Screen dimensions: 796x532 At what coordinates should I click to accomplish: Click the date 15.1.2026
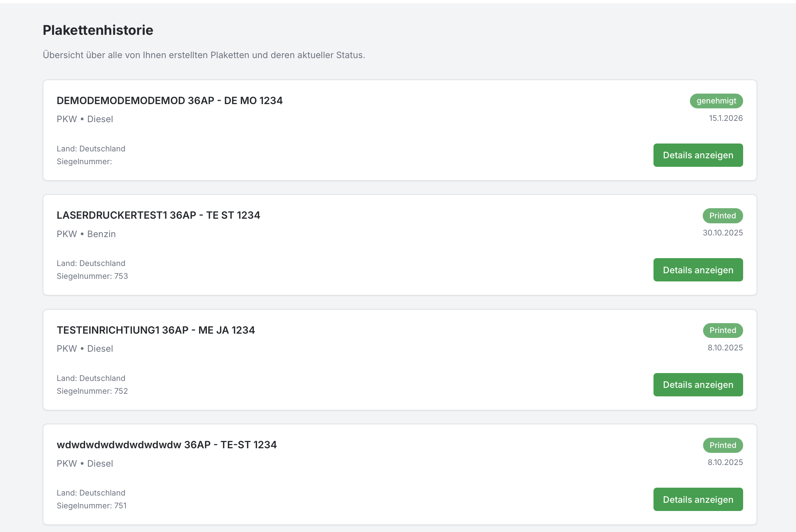pos(725,118)
